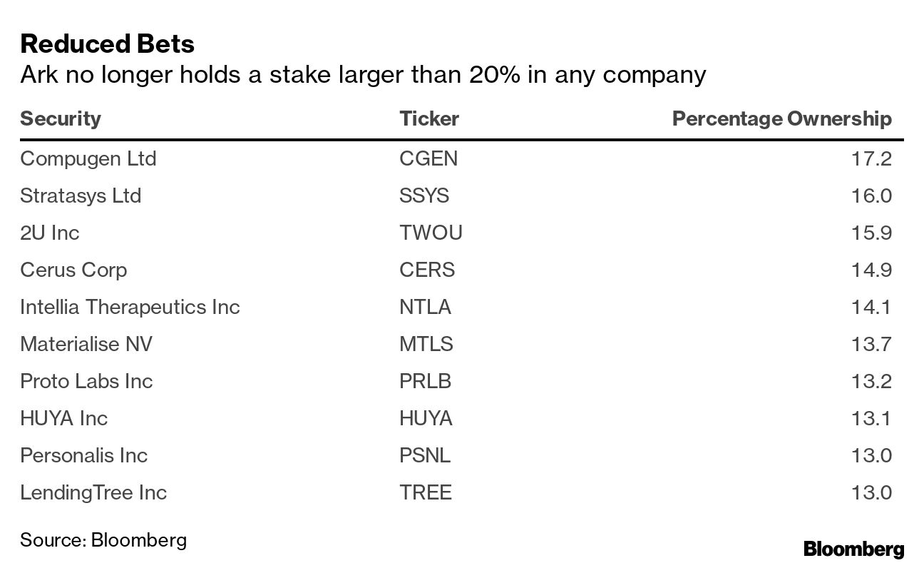This screenshot has width=924, height=568.
Task: Click the Percentage Ownership column header
Action: (781, 118)
